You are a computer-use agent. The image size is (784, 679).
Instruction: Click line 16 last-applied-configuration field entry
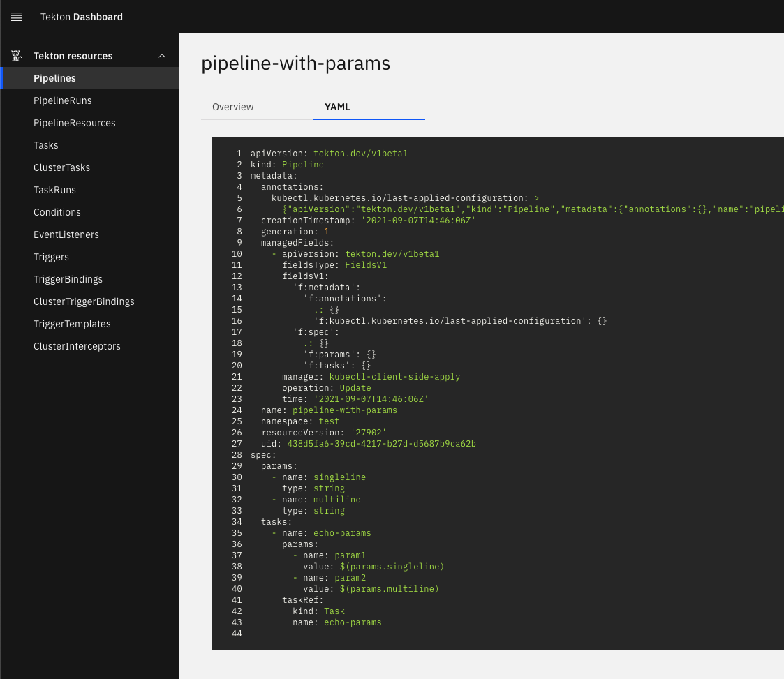tap(460, 321)
